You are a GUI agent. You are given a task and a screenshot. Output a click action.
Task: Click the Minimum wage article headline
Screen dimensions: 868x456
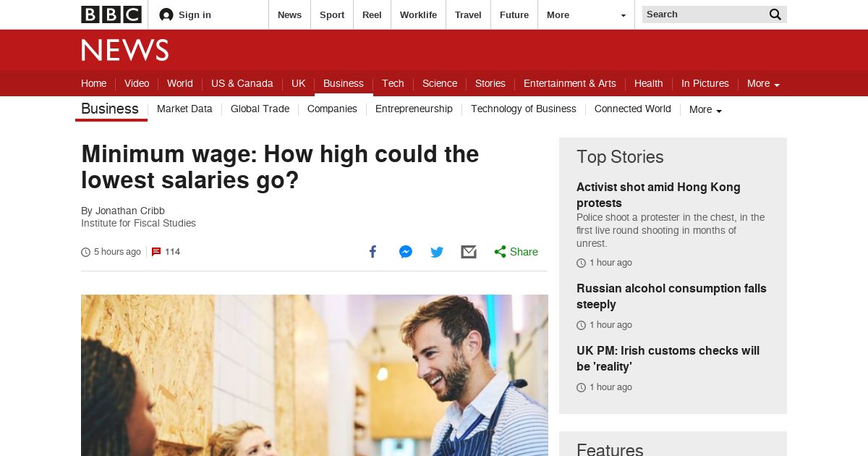280,166
